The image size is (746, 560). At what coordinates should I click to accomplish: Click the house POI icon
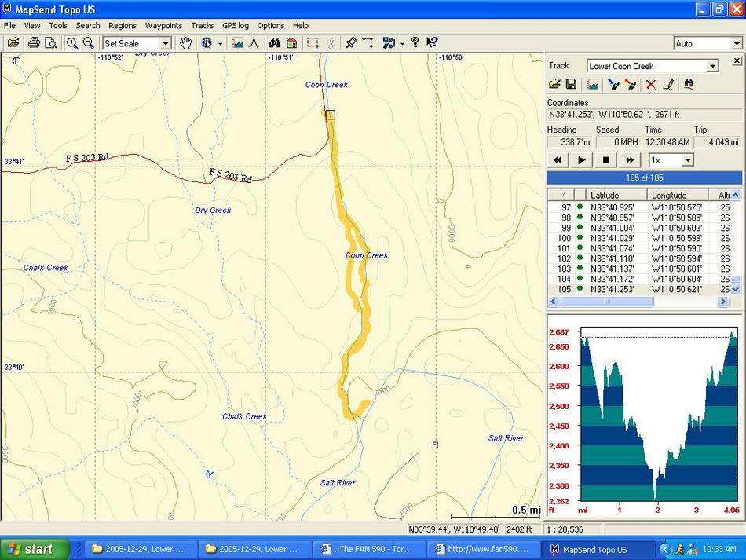tap(291, 43)
